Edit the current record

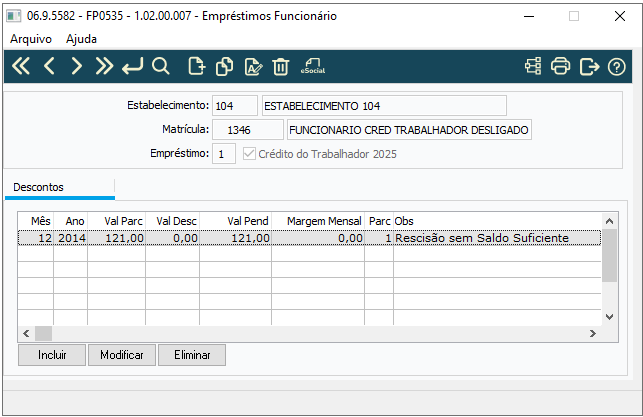click(x=253, y=66)
